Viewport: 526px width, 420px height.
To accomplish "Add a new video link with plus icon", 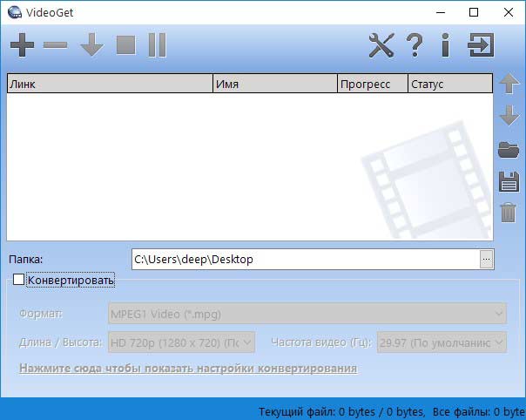I will (22, 44).
